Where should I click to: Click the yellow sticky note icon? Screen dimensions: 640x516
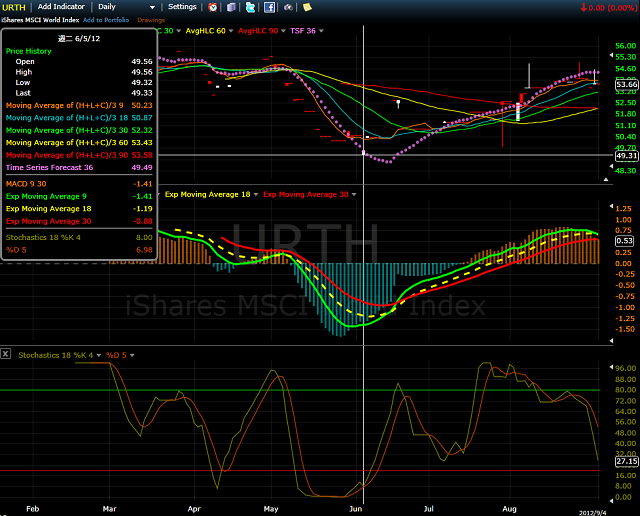307,7
